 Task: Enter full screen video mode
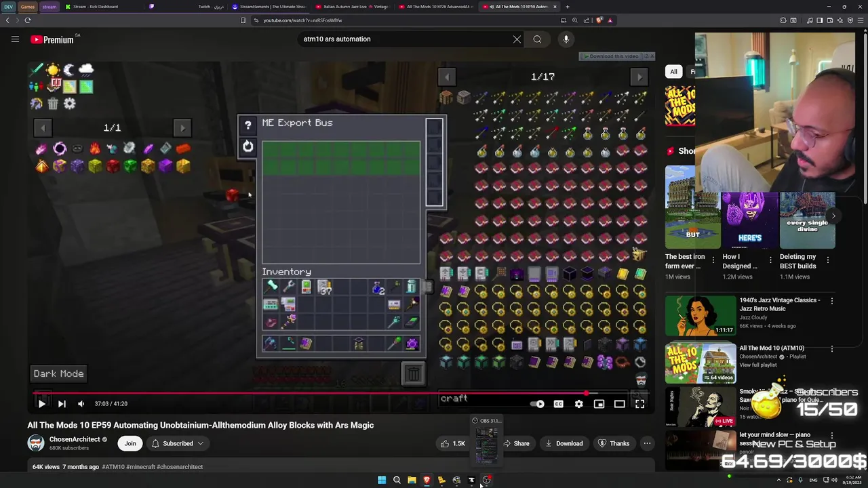click(x=639, y=404)
